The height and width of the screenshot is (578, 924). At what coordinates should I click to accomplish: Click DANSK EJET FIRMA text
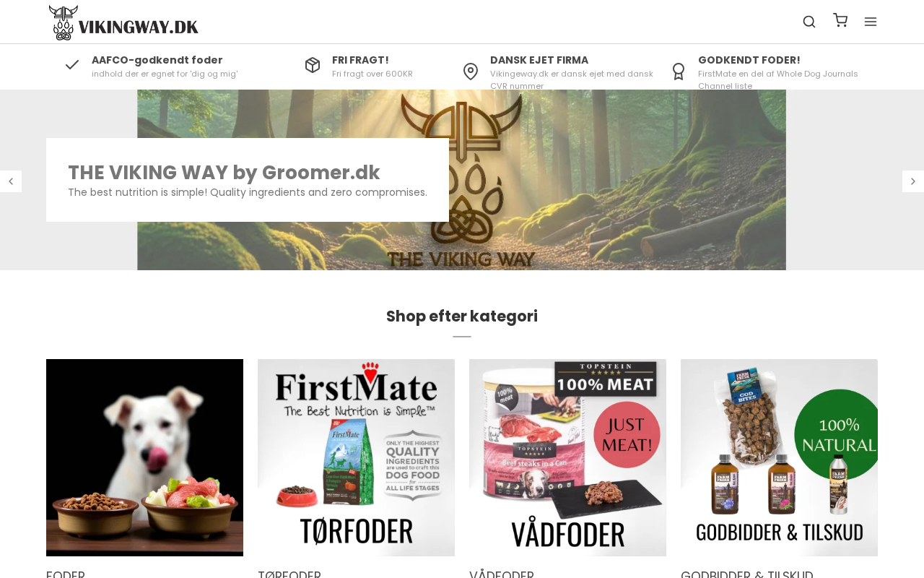[x=539, y=60]
